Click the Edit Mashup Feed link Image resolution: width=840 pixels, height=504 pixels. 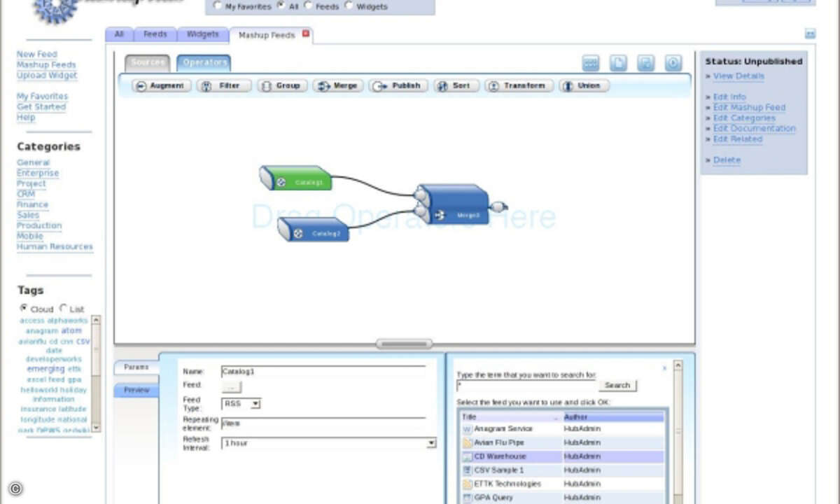[x=749, y=108]
